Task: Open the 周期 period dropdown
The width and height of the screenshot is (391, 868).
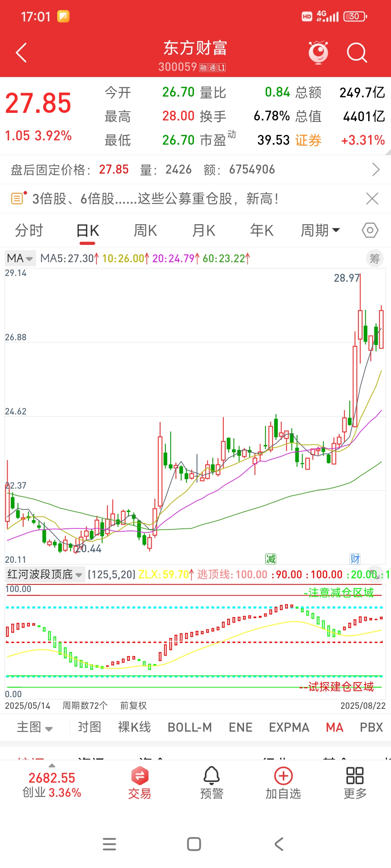Action: click(320, 230)
